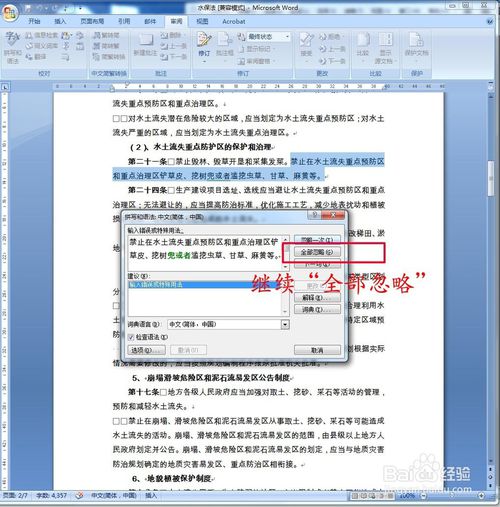Open the final-state (最终状态) display dropdown

[268, 37]
